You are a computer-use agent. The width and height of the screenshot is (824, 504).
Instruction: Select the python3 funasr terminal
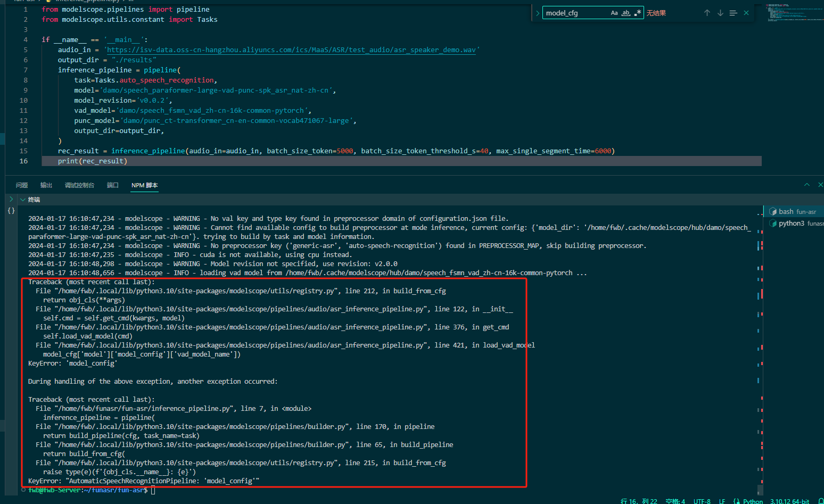coord(794,224)
